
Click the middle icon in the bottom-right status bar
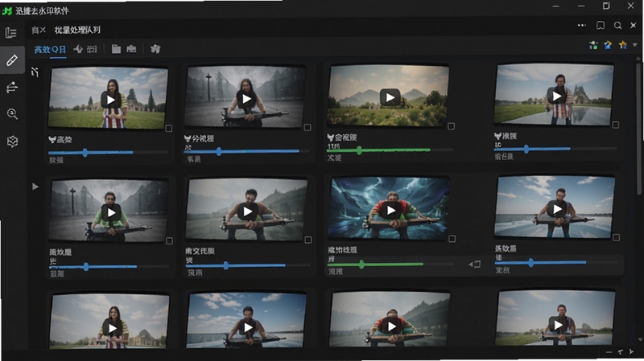pyautogui.click(x=620, y=352)
